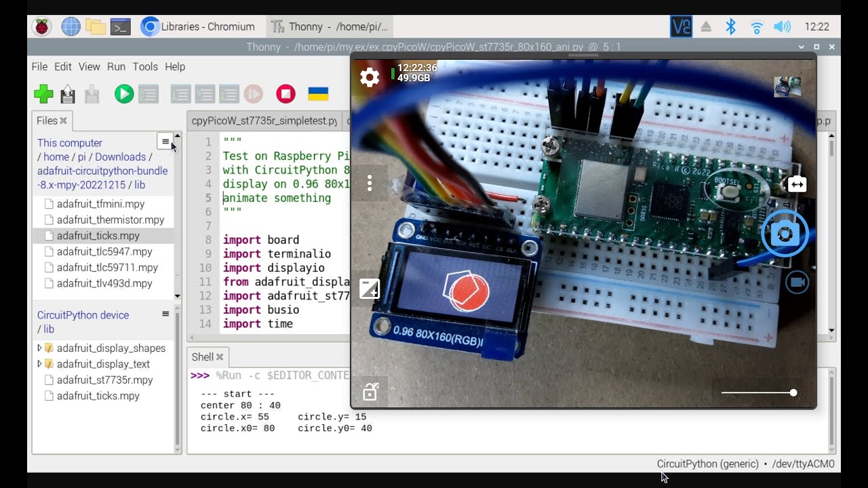Select adafruit_tfmini.mpy file
868x488 pixels.
point(100,203)
